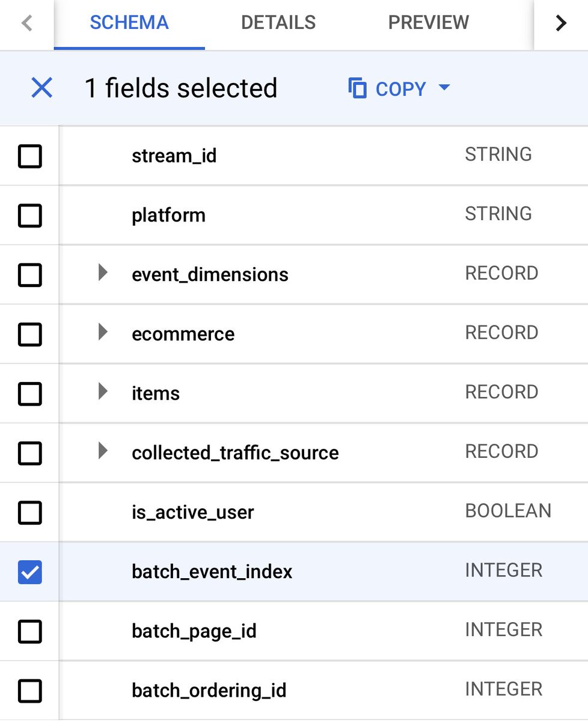Click the copy icon beside COPY
The width and height of the screenshot is (588, 722).
coord(358,88)
